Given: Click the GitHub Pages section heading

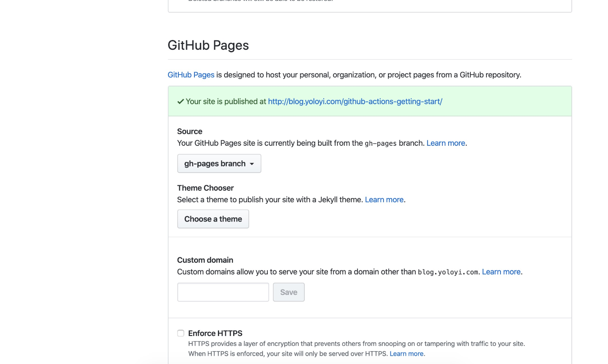Looking at the screenshot, I should tap(208, 45).
